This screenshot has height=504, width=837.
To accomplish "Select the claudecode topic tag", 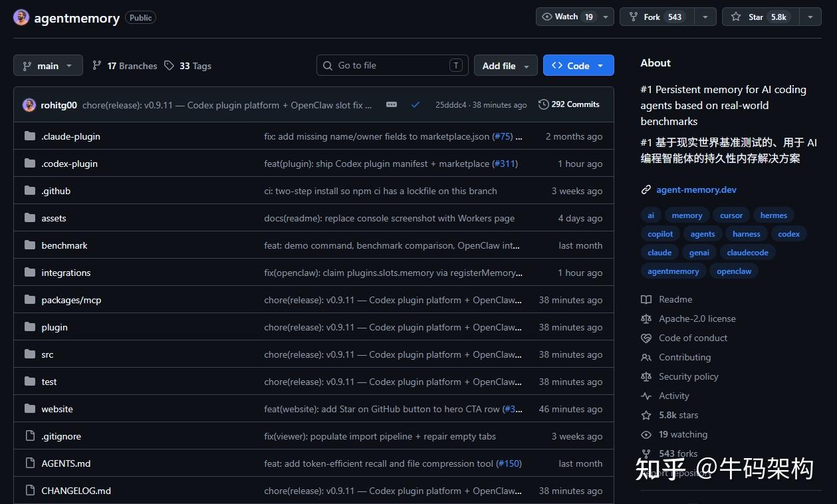I will [748, 253].
